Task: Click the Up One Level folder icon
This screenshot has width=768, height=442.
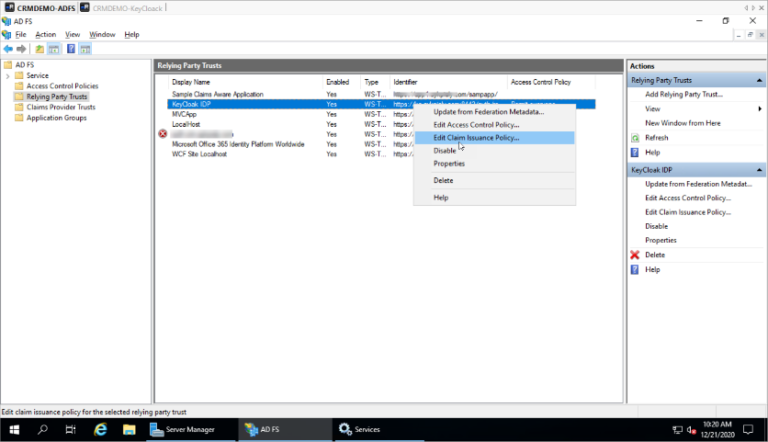Action: click(x=39, y=48)
